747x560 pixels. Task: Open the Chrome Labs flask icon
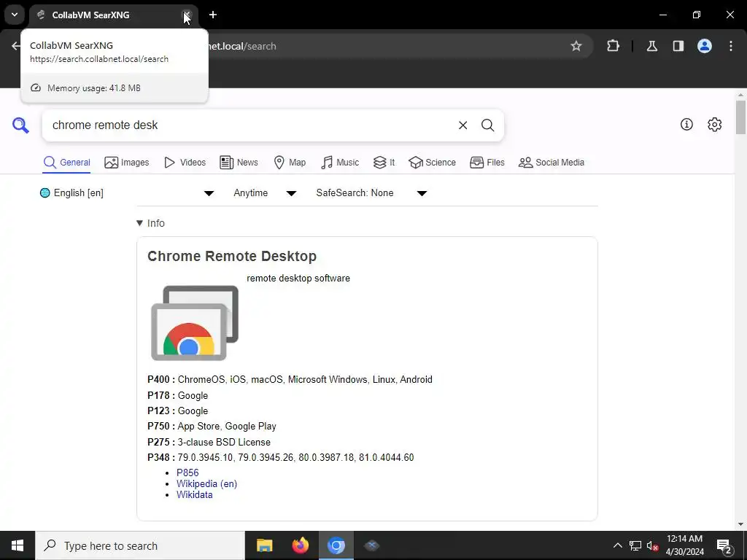(x=652, y=46)
